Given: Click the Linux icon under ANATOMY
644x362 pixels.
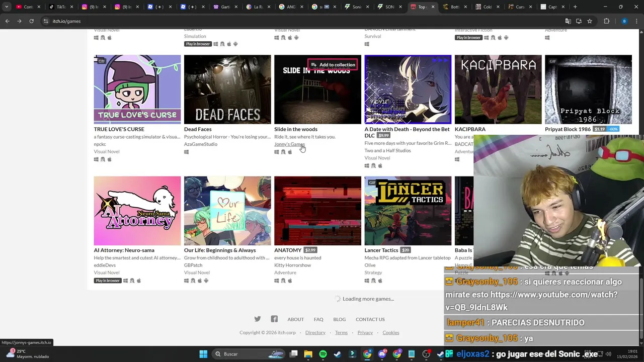Looking at the screenshot, I should pos(283,281).
